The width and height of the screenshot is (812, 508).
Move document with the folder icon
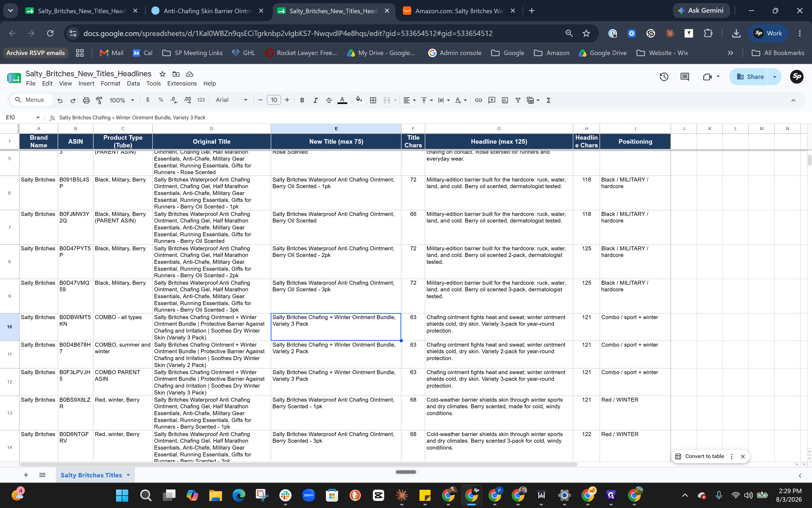click(x=176, y=74)
